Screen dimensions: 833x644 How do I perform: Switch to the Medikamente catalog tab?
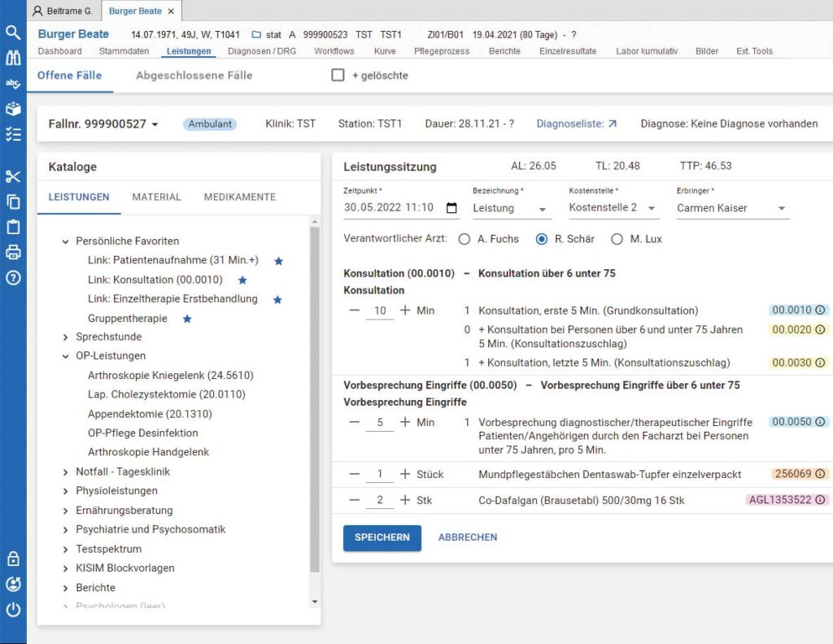[239, 197]
